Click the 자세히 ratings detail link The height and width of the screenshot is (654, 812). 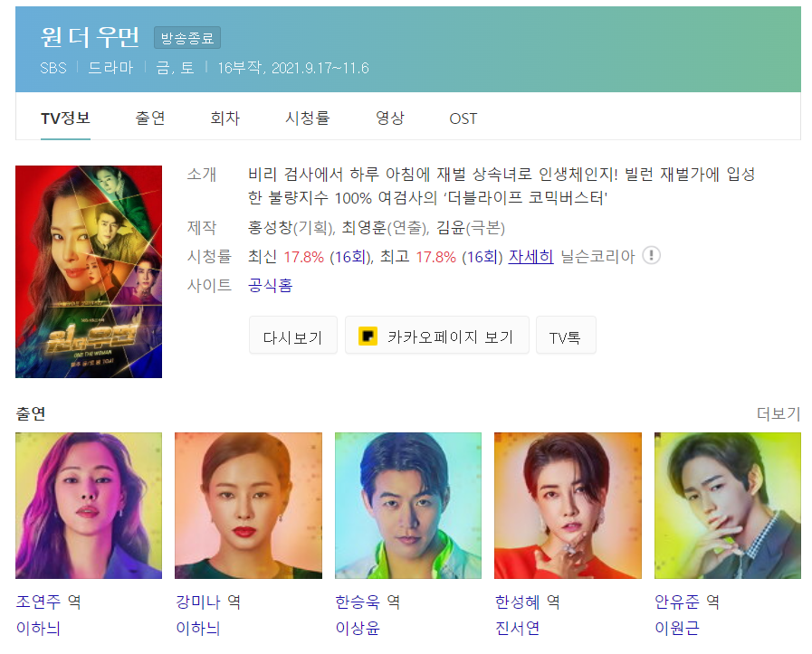click(530, 256)
